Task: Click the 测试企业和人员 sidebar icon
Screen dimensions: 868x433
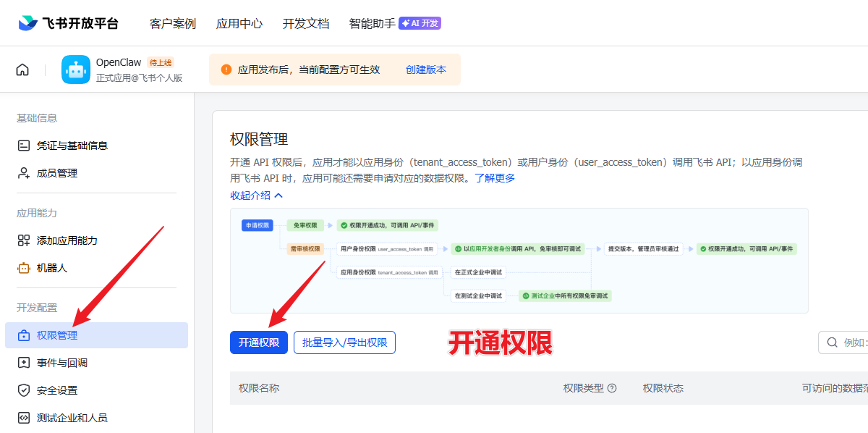Action: (24, 418)
